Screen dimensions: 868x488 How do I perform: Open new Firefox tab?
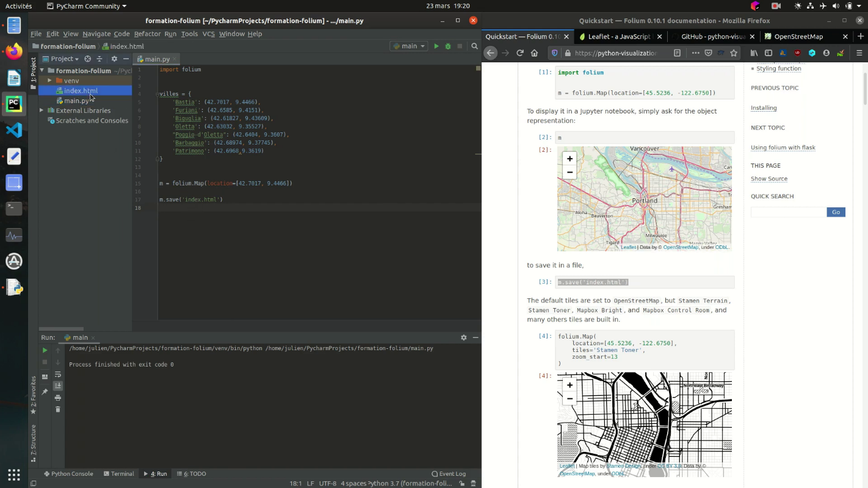point(861,37)
